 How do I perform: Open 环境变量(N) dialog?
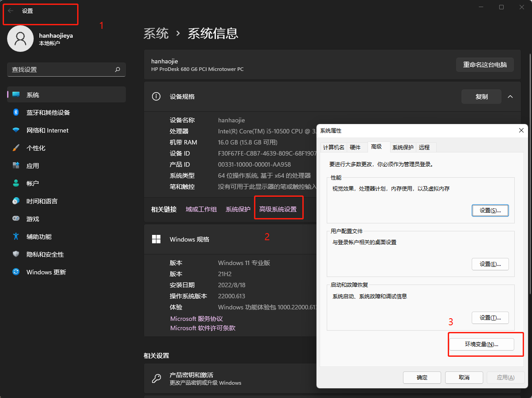click(481, 344)
